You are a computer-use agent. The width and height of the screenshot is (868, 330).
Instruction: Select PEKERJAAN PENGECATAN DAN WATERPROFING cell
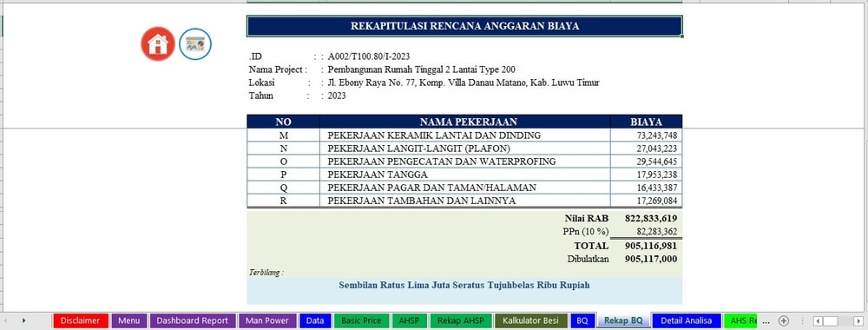tap(465, 162)
